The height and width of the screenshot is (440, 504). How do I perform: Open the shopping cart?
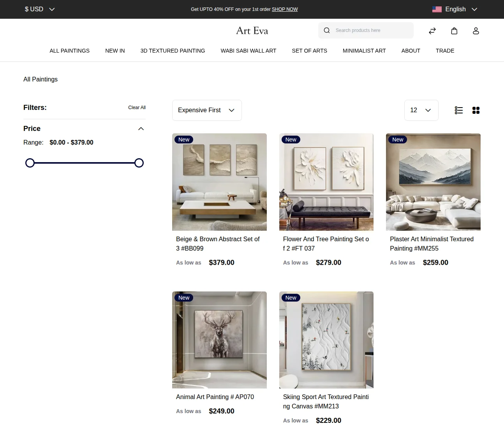coord(454,30)
